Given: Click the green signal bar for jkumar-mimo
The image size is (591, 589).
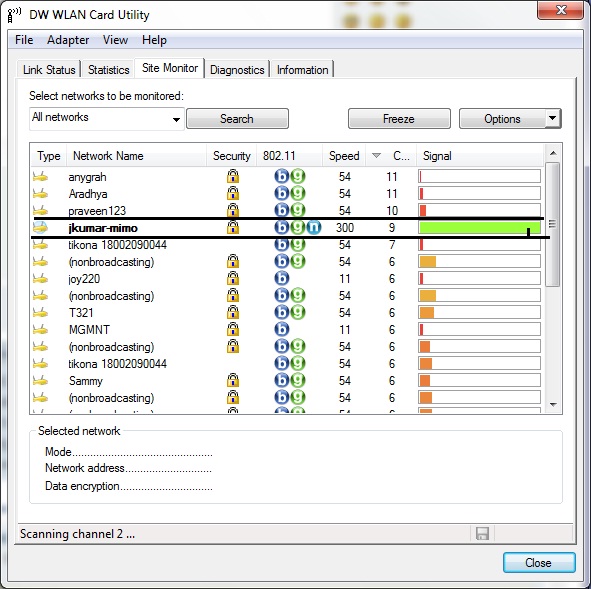Looking at the screenshot, I should pyautogui.click(x=479, y=227).
